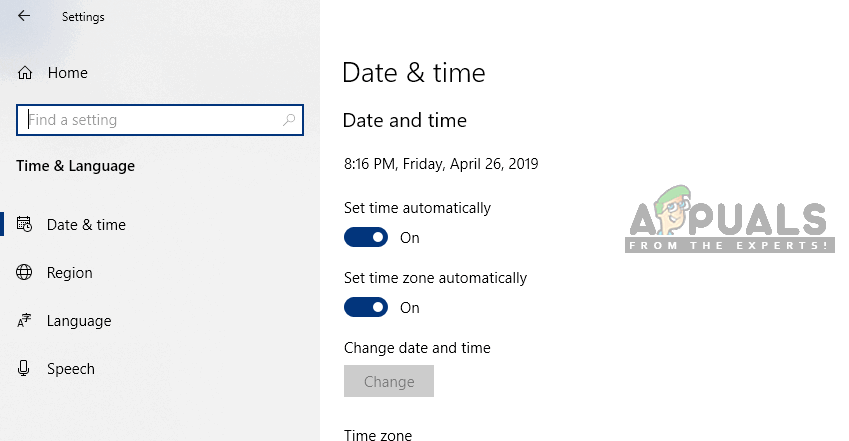Focus the Find a setting box
The width and height of the screenshot is (849, 441).
tap(150, 120)
